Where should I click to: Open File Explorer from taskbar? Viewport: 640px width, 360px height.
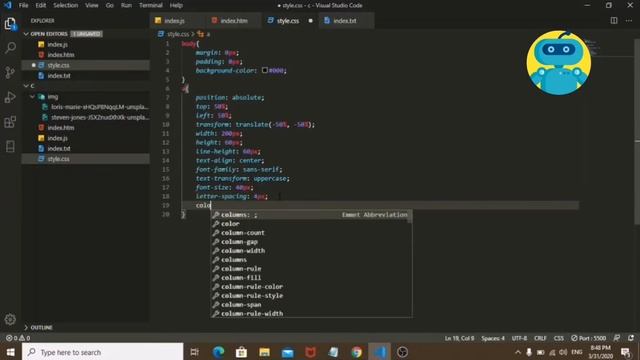click(x=264, y=352)
